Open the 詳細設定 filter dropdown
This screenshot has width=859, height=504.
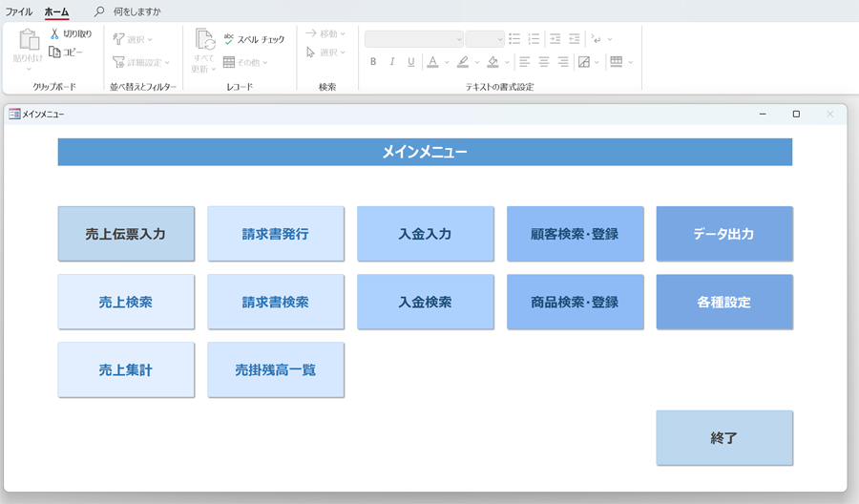click(141, 62)
